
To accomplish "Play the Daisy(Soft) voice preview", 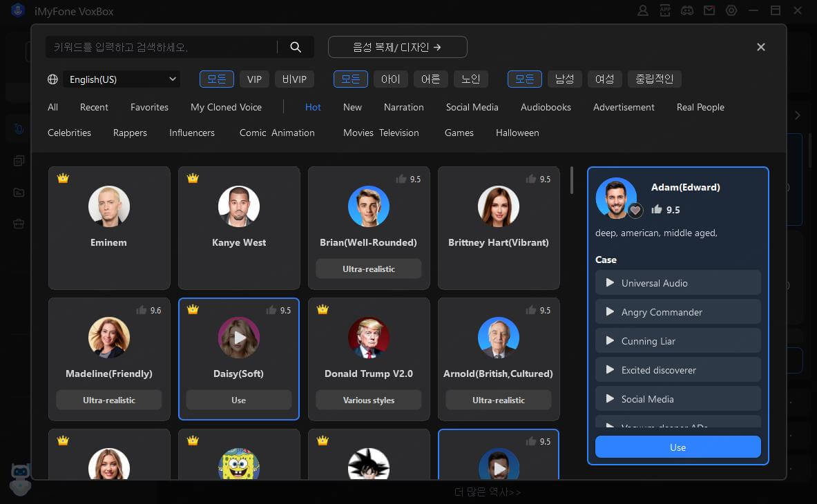I will tap(239, 338).
